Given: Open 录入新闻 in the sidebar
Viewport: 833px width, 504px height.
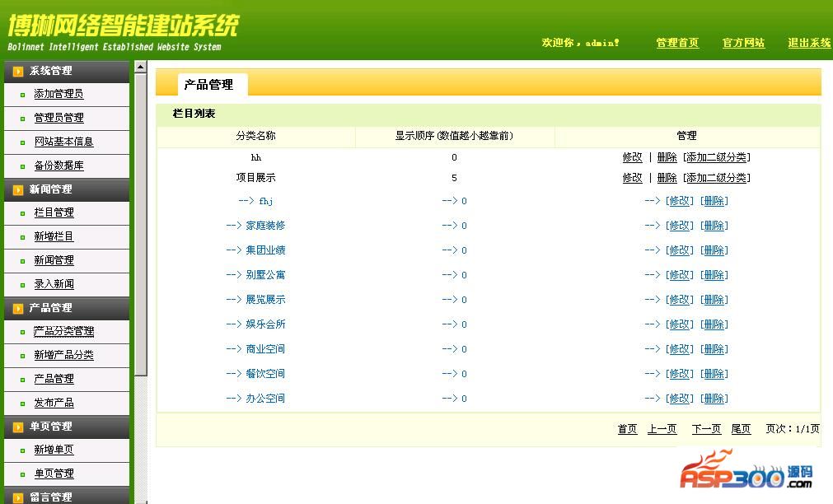Looking at the screenshot, I should 54,284.
